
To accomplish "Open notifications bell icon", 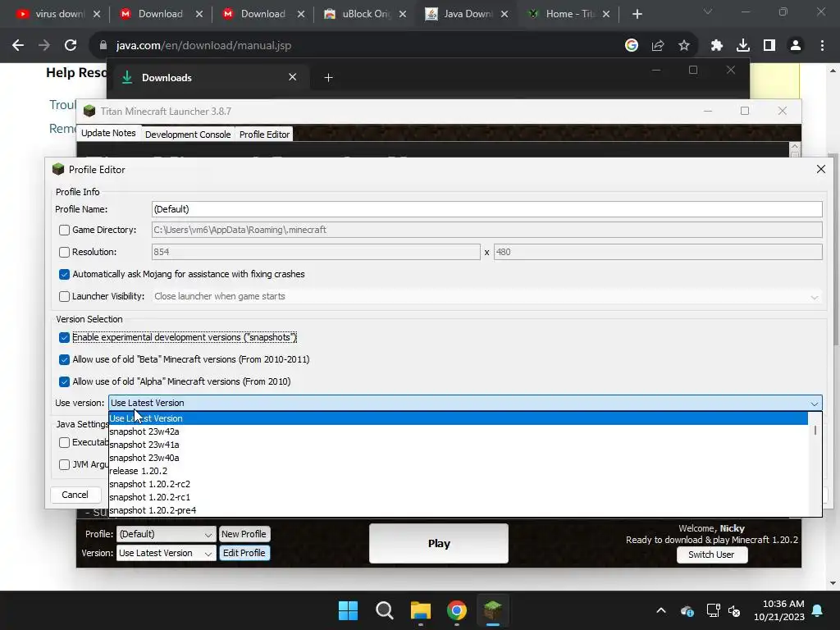I will [x=818, y=610].
